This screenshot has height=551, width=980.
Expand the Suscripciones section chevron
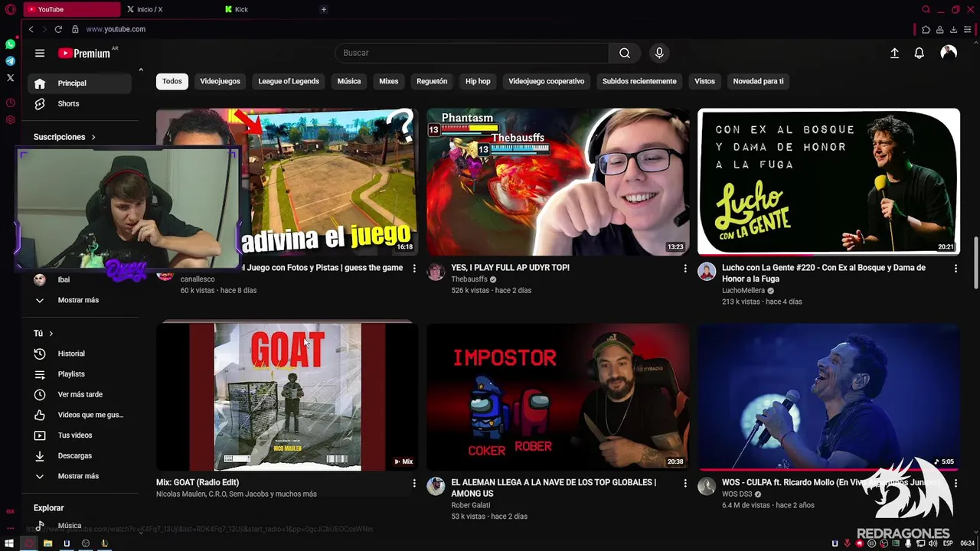point(93,137)
